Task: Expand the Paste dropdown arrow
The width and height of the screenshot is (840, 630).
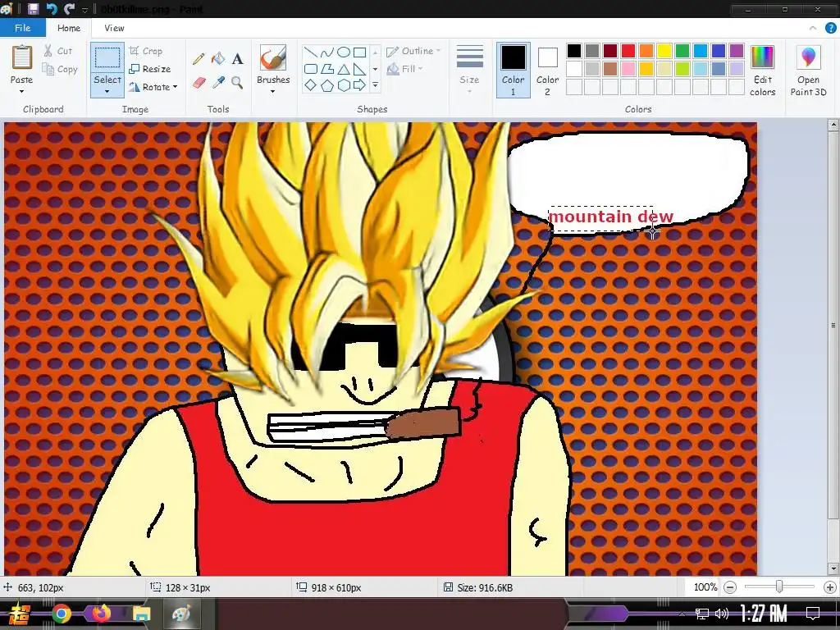Action: pos(21,92)
